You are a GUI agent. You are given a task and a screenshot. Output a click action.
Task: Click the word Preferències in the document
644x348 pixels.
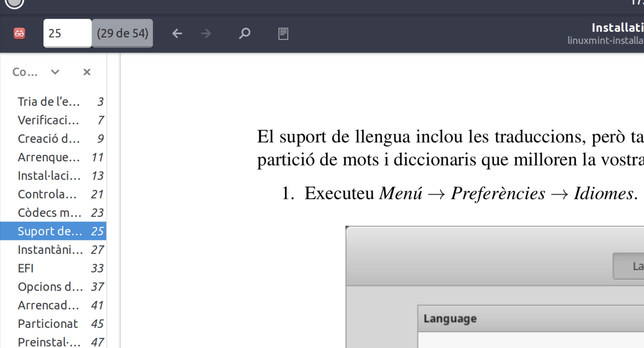tap(498, 194)
